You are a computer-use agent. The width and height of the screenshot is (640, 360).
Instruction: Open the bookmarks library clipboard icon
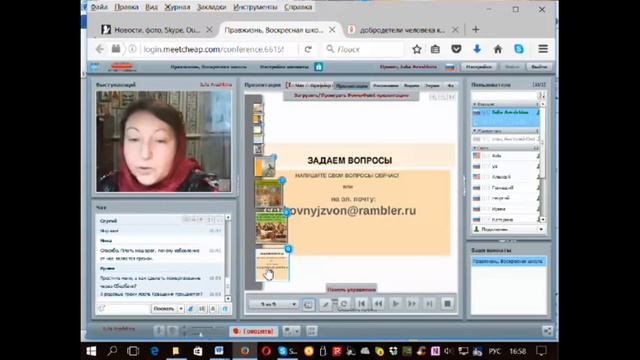click(436, 49)
